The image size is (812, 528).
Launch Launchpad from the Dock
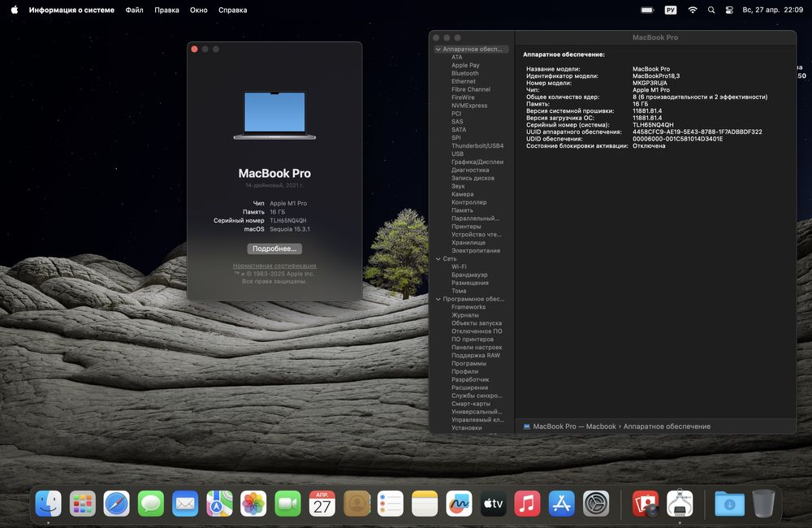(82, 503)
